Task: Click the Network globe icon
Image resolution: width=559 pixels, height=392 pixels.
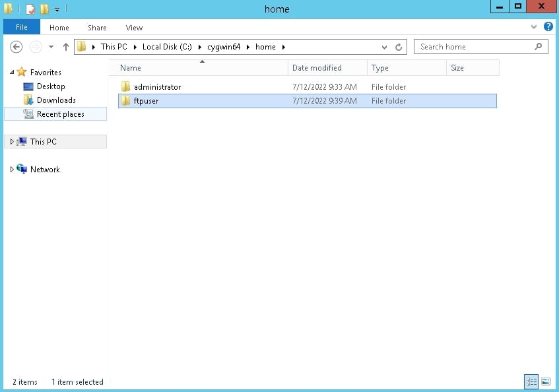Action: click(x=22, y=169)
